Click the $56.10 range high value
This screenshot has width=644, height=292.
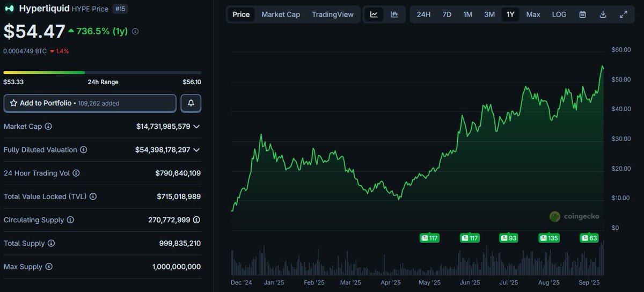192,82
